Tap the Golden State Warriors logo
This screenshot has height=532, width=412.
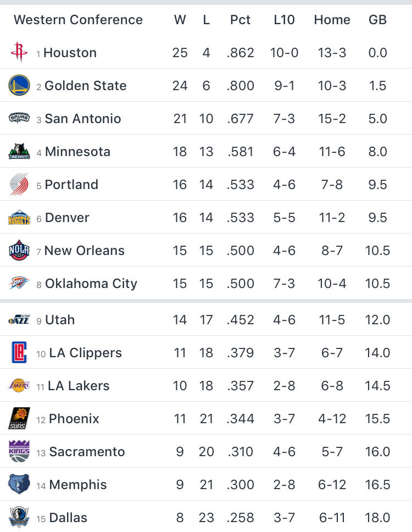(x=19, y=85)
